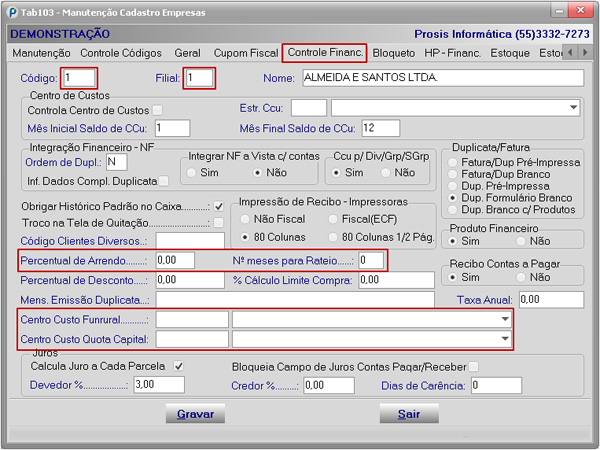Viewport: 600px width, 450px height.
Task: Click Percentual de Arrendo field
Action: pos(175,261)
